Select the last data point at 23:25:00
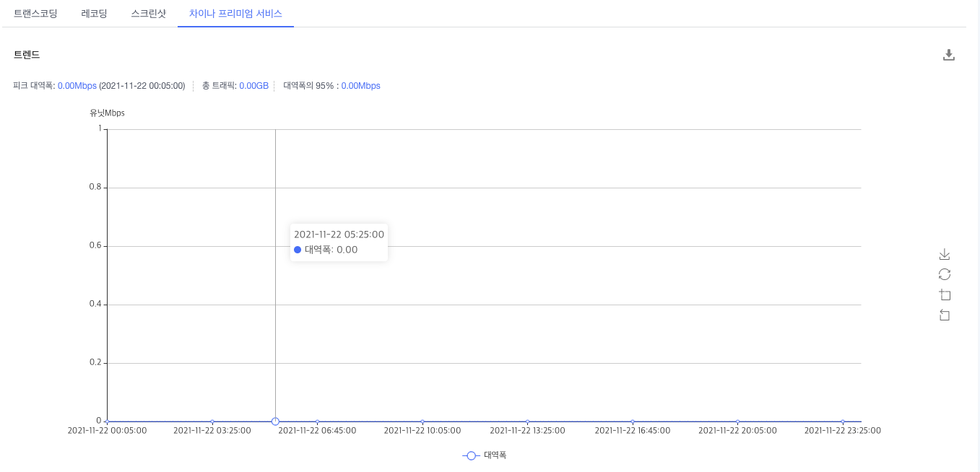Screen dimensions: 980x472 (843, 421)
